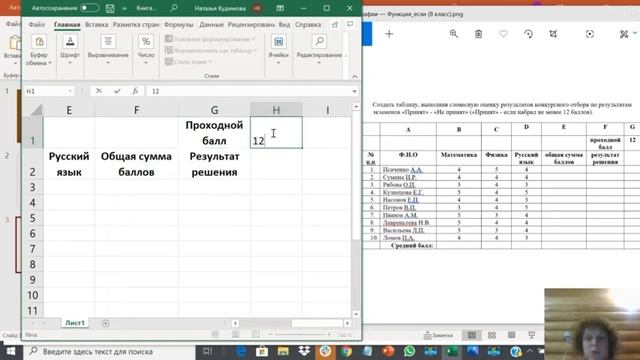Open Google Chrome from the taskbar
Image resolution: width=640 pixels, height=360 pixels.
tap(346, 351)
